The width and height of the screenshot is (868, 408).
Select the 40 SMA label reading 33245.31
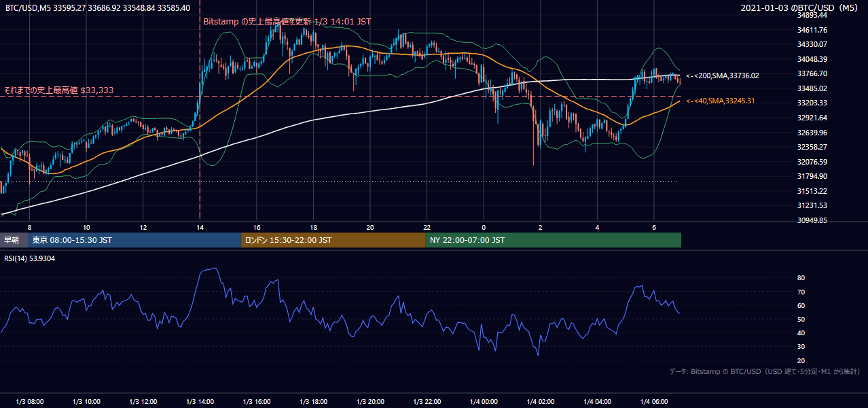pyautogui.click(x=721, y=101)
